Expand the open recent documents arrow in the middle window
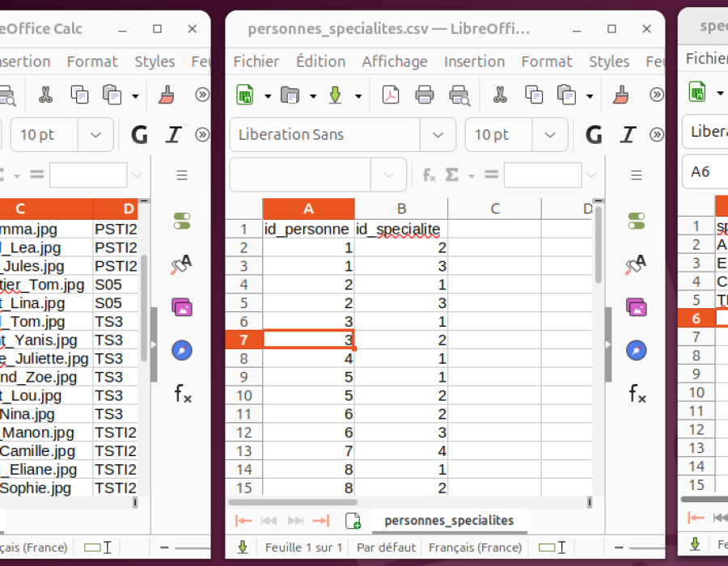Screen dimensions: 728x566 click(313, 96)
